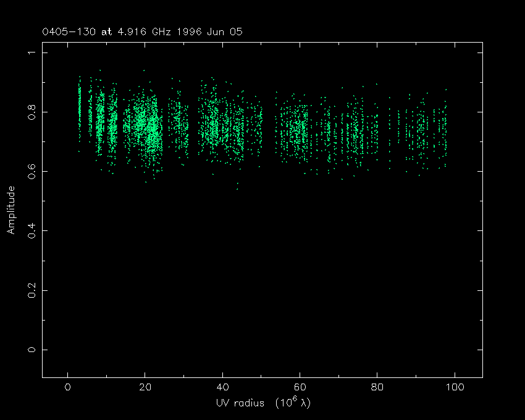Click the UV radius x-axis label
Image resolution: width=525 pixels, height=420 pixels.
(262, 403)
